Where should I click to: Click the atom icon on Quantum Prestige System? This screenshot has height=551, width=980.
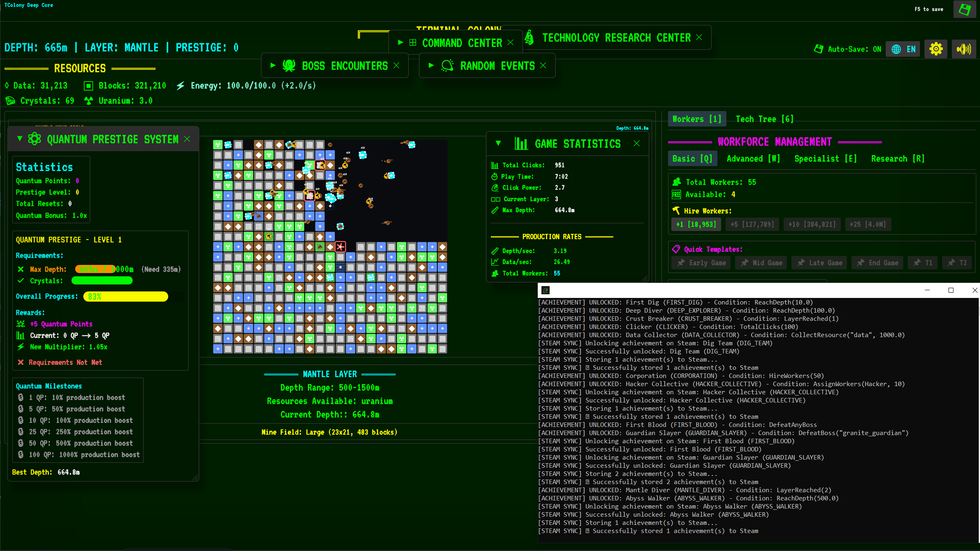point(35,139)
